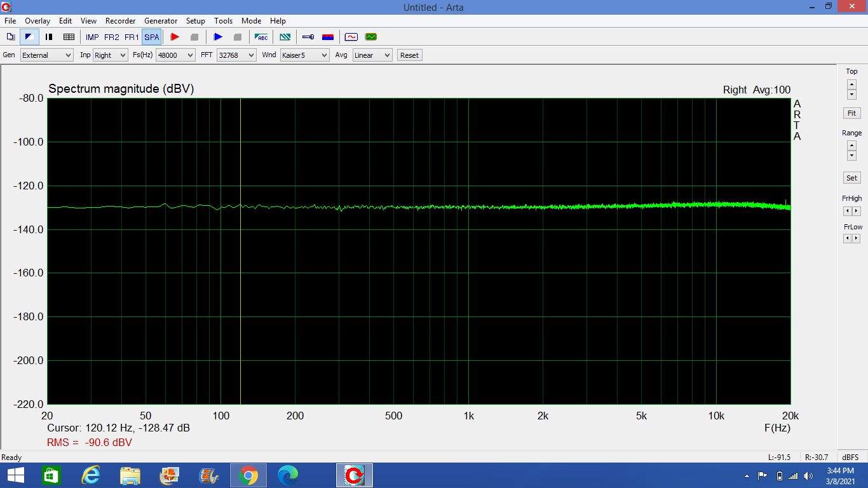The image size is (868, 488).
Task: Click the blue connector calibration icon
Action: pyautogui.click(x=308, y=37)
